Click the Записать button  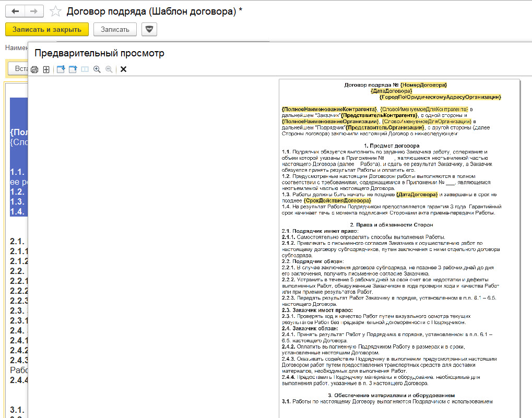(x=115, y=30)
